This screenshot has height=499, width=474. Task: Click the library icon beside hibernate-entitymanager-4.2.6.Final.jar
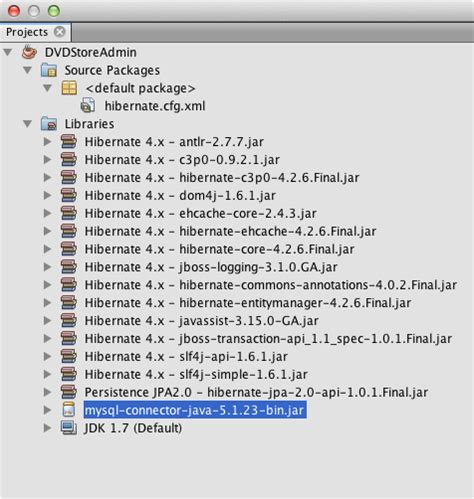point(69,303)
